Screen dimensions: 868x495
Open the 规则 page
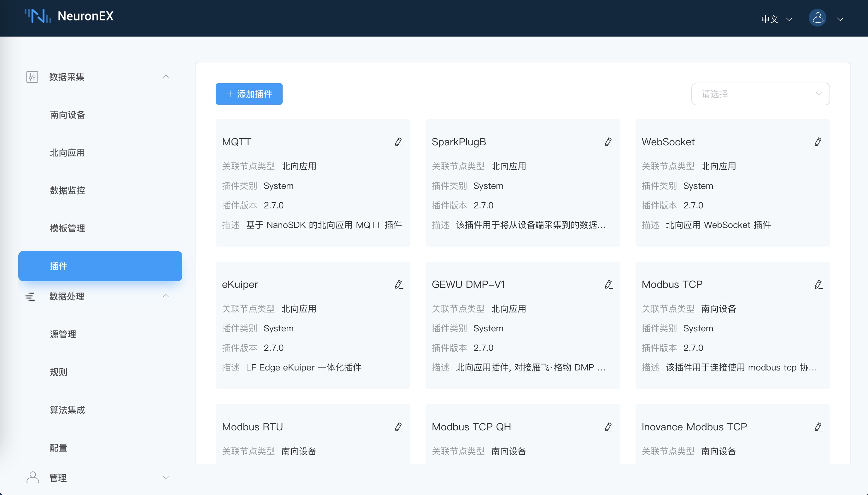coord(58,372)
